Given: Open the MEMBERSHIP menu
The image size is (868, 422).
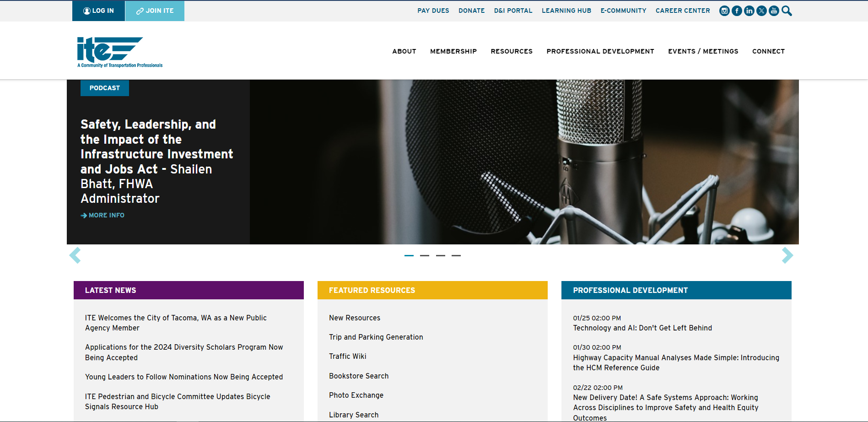Looking at the screenshot, I should 453,51.
